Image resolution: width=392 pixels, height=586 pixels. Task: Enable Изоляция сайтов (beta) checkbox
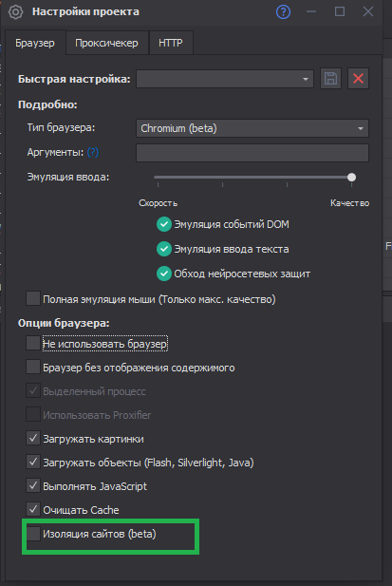pos(33,534)
